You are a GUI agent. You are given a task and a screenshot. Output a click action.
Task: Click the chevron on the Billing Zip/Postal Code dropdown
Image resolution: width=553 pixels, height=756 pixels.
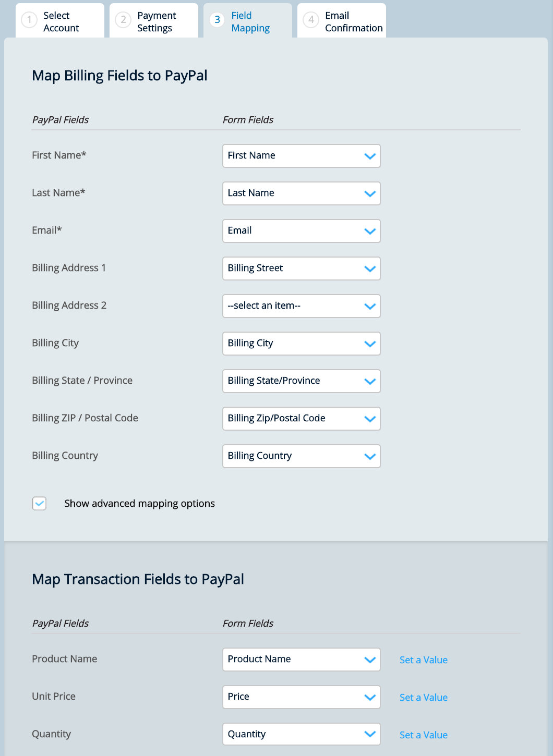click(370, 418)
